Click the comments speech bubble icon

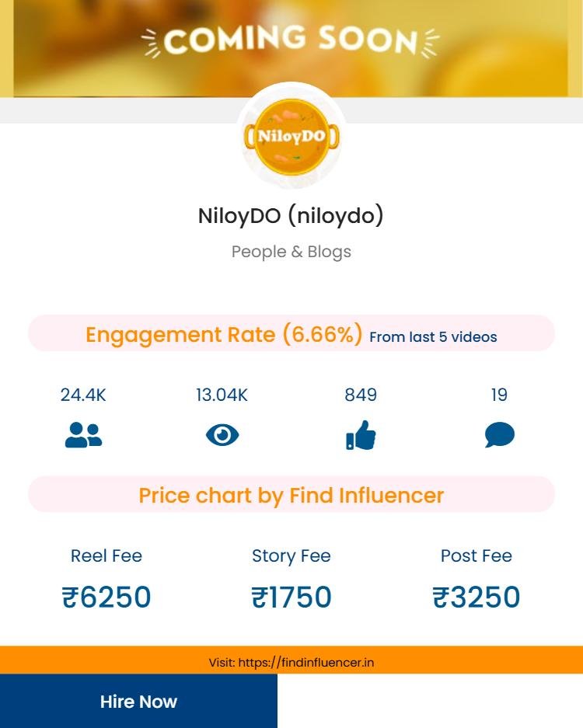[499, 435]
